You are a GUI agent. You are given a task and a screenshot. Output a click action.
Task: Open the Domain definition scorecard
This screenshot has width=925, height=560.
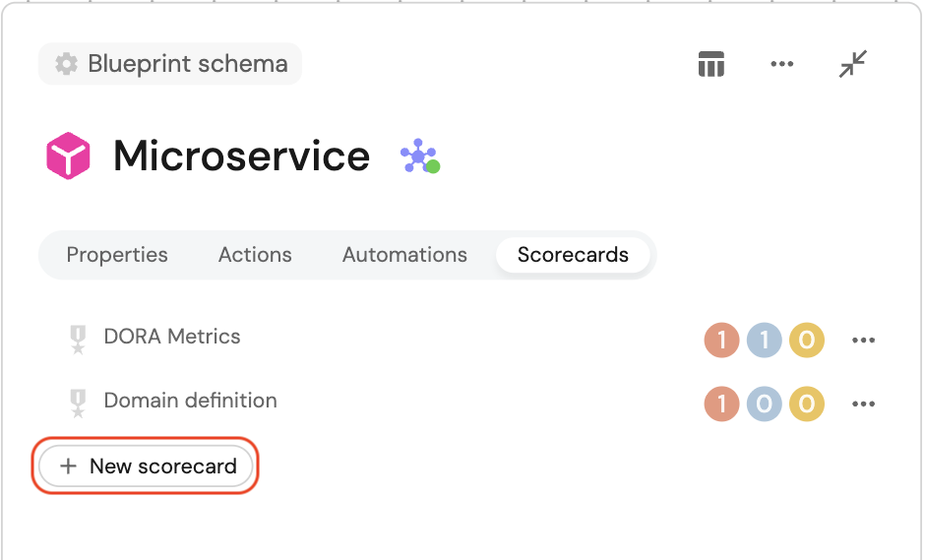(190, 401)
